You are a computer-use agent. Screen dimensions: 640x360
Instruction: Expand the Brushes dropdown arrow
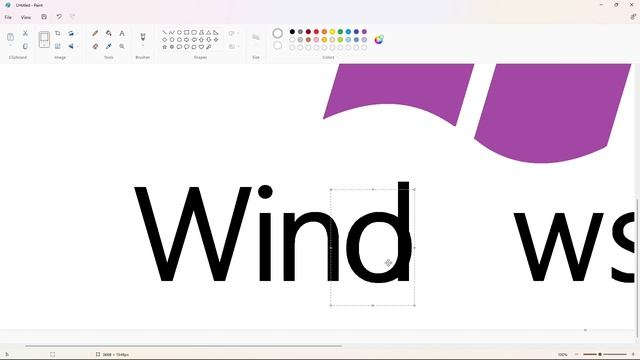pyautogui.click(x=143, y=46)
